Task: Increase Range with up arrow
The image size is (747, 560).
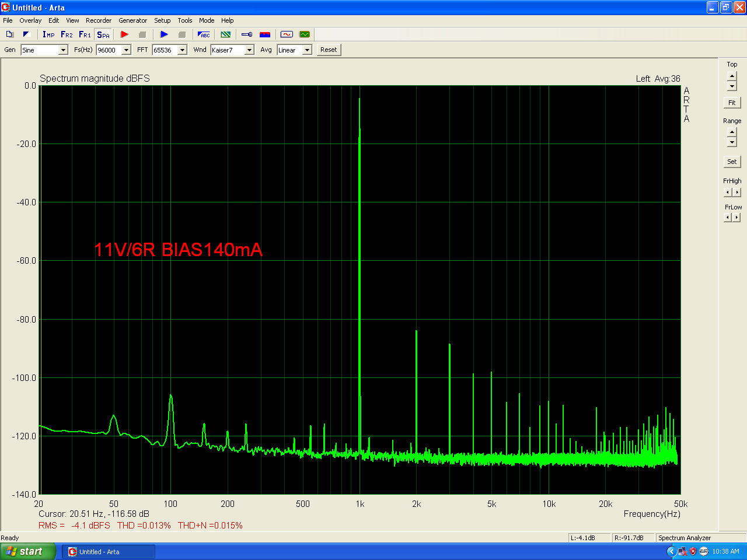Action: pos(732,132)
